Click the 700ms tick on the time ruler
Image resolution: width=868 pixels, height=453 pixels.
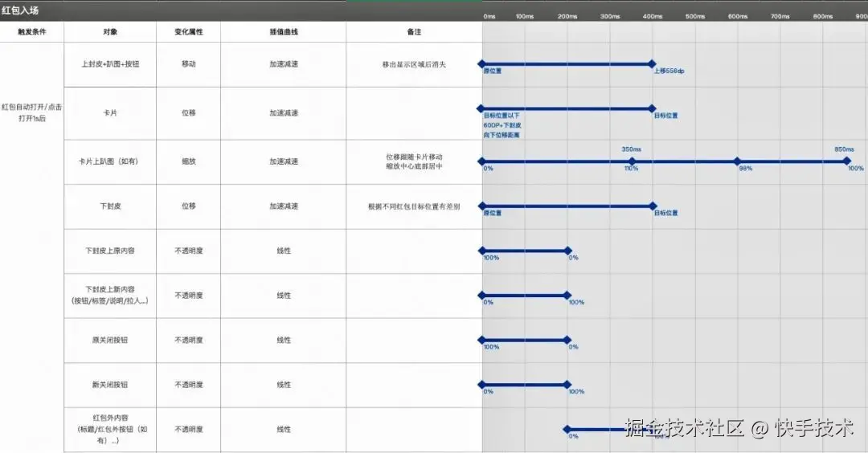click(780, 17)
